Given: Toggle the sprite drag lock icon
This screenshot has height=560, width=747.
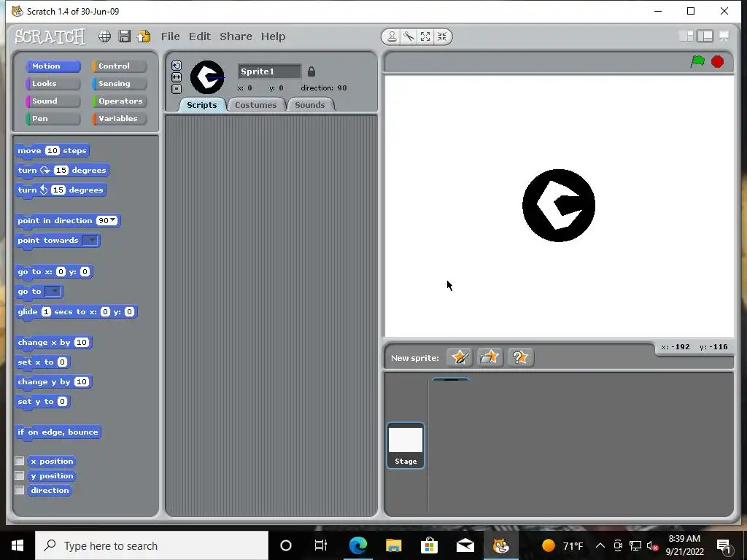Looking at the screenshot, I should (311, 71).
